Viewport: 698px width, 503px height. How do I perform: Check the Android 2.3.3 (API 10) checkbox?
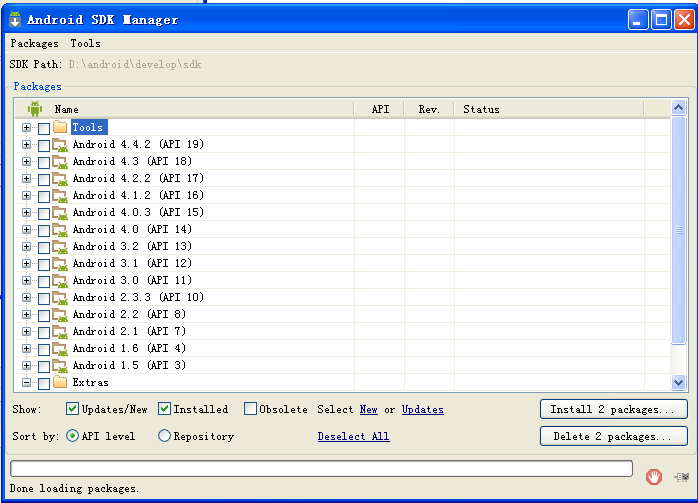point(44,299)
